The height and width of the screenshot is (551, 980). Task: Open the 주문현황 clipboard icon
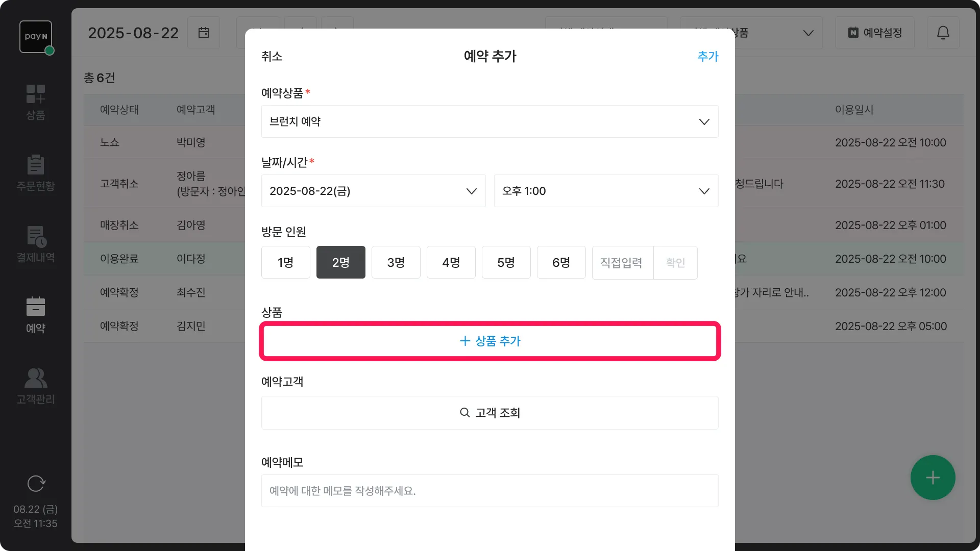tap(36, 165)
